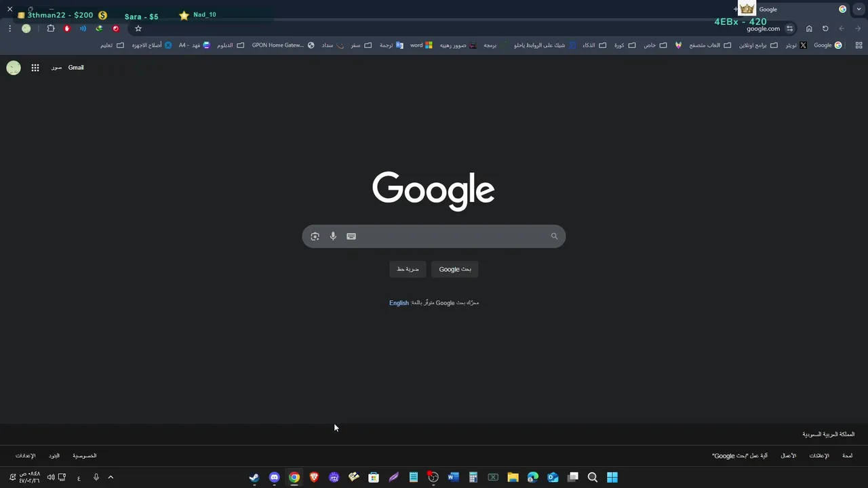
Task: Open the Chrome three-dot menu
Action: 9,28
